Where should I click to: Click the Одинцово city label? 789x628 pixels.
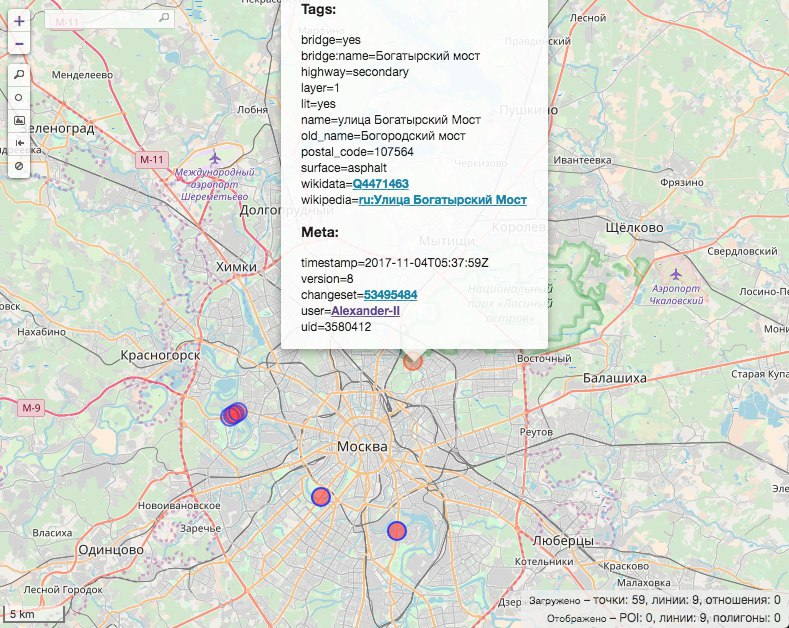point(111,550)
